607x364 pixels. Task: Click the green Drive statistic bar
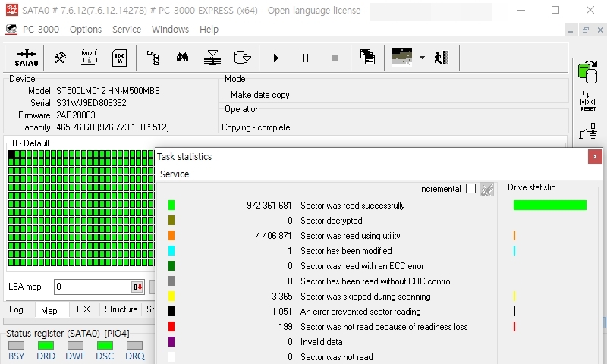[x=549, y=205]
